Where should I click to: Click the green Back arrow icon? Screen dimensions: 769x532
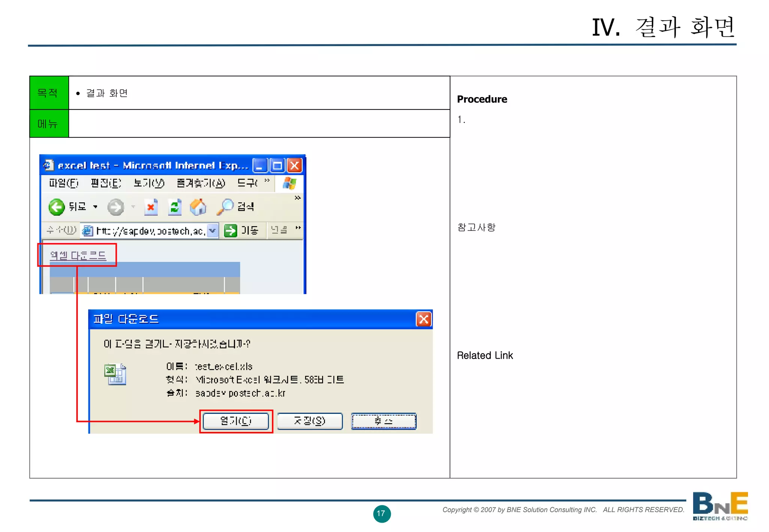pos(57,207)
